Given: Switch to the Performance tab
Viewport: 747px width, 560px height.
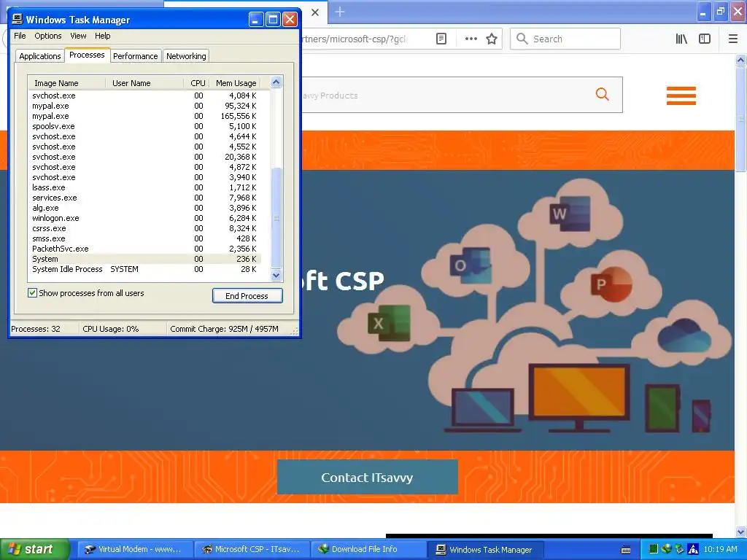Looking at the screenshot, I should coord(135,56).
